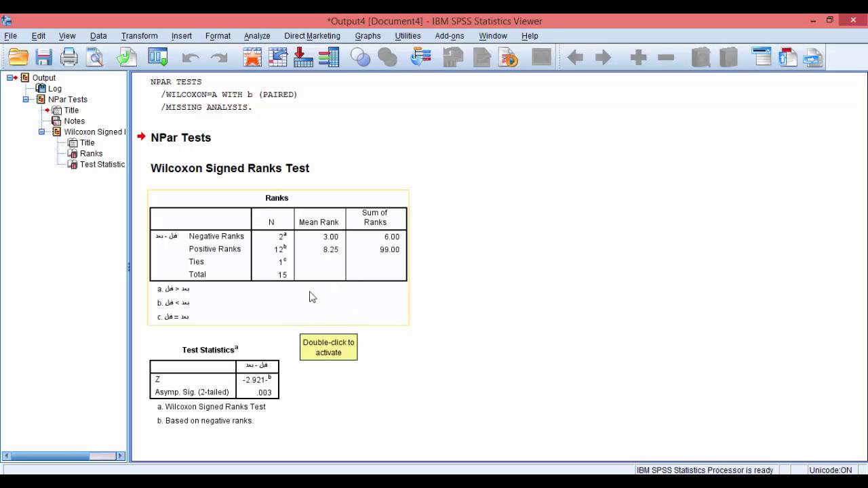
Task: Click the Mean Rank value 8.25
Action: (x=330, y=249)
